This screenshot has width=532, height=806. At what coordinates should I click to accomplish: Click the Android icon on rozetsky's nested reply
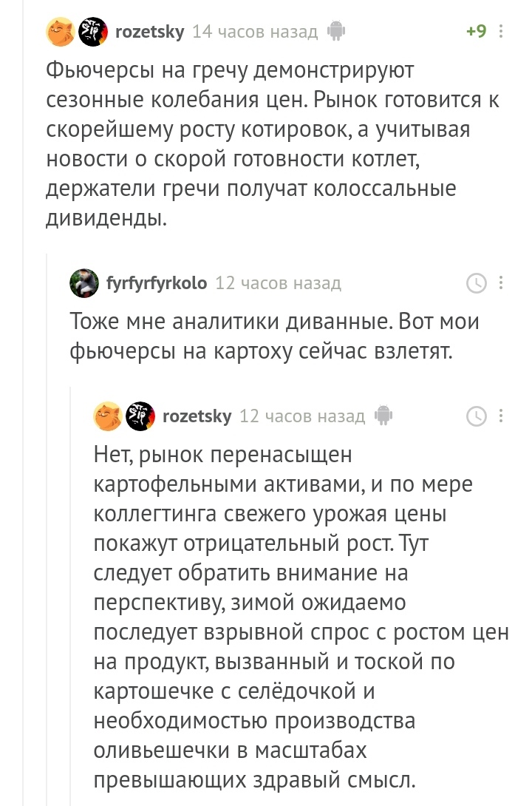[383, 416]
